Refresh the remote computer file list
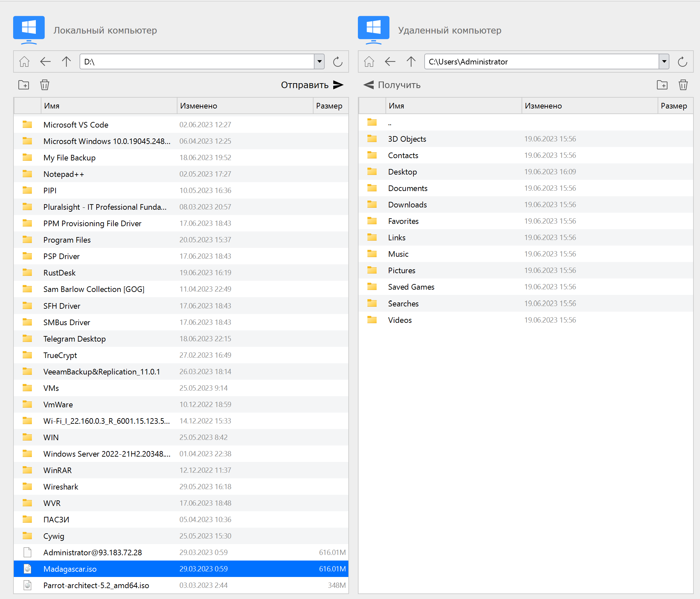This screenshot has width=700, height=599. pos(682,61)
